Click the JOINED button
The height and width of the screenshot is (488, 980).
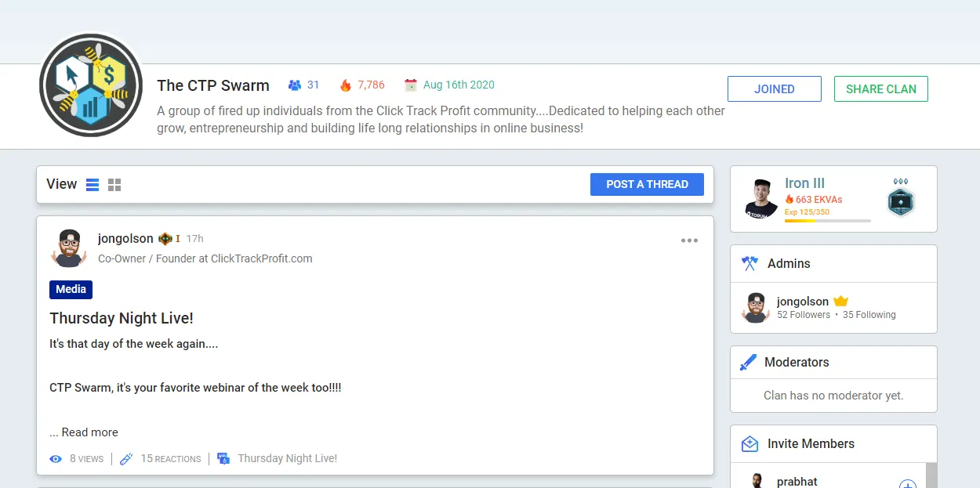click(775, 89)
